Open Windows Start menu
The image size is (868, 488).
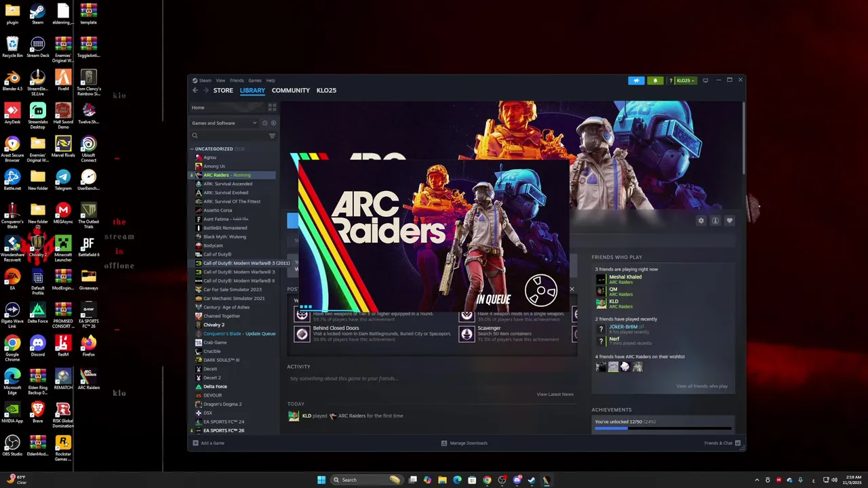click(321, 480)
